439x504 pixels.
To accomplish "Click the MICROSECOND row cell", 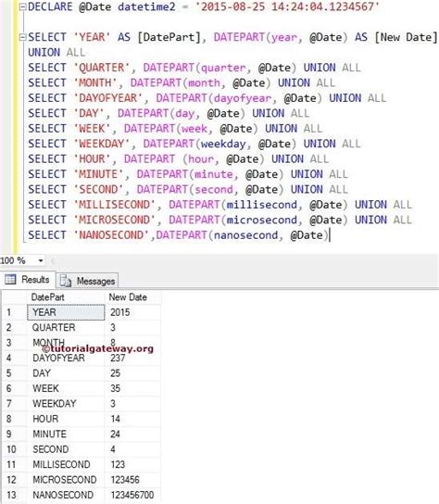I will pyautogui.click(x=66, y=480).
